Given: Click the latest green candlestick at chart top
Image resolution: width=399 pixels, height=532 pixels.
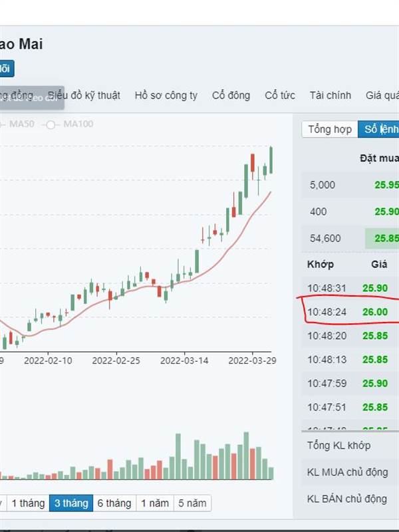Looking at the screenshot, I should (x=271, y=160).
